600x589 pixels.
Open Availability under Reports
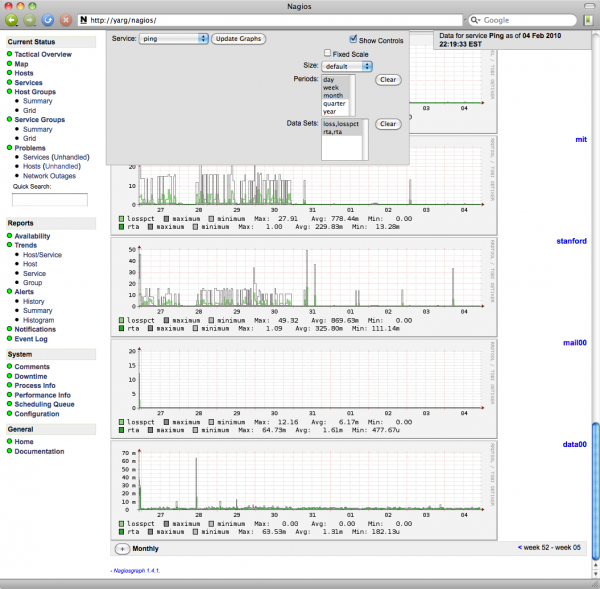click(32, 236)
